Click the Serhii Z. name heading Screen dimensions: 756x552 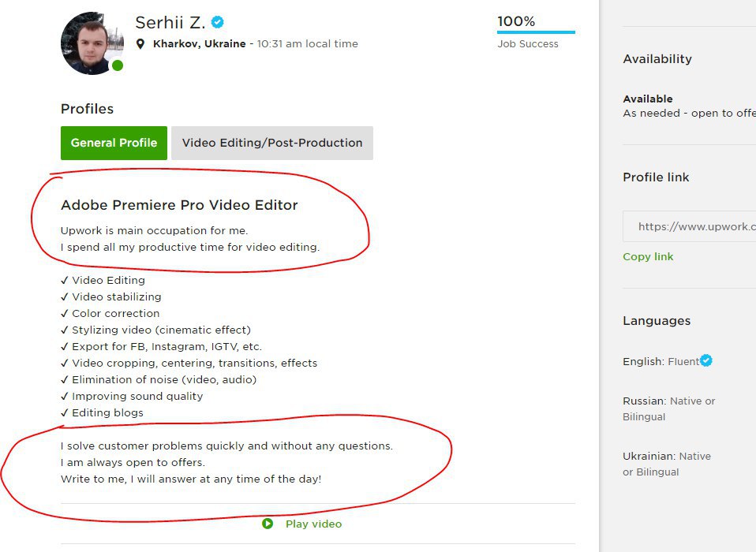point(170,23)
